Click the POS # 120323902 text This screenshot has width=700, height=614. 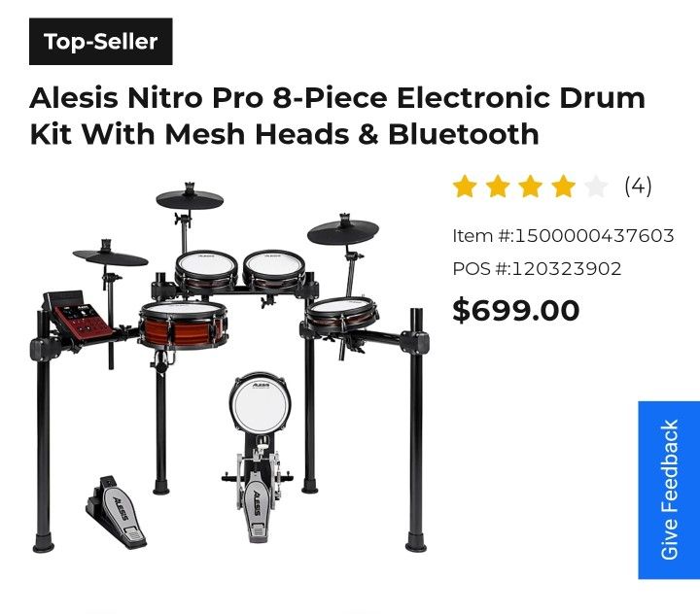537,268
